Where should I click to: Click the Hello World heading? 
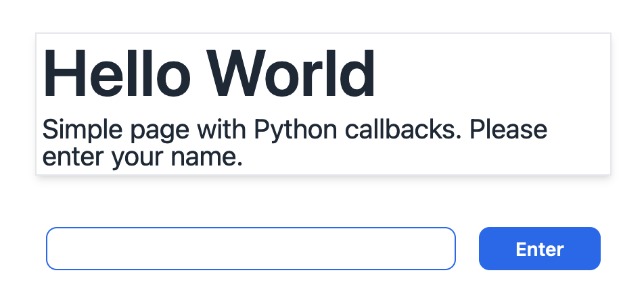pos(208,73)
